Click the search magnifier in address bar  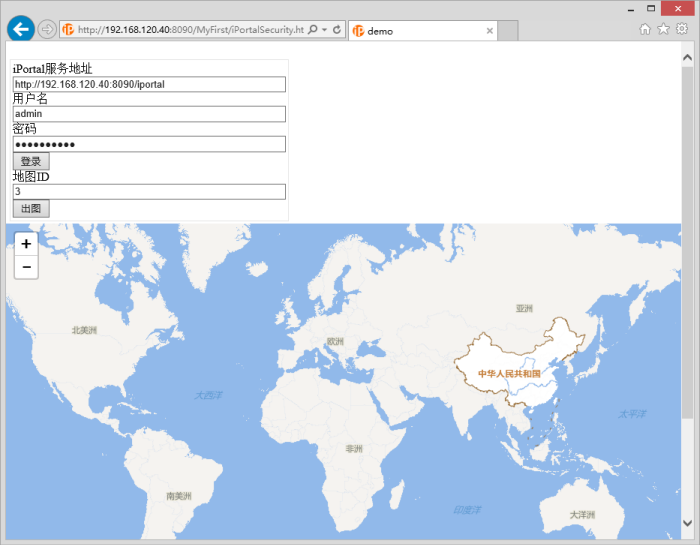coord(313,30)
